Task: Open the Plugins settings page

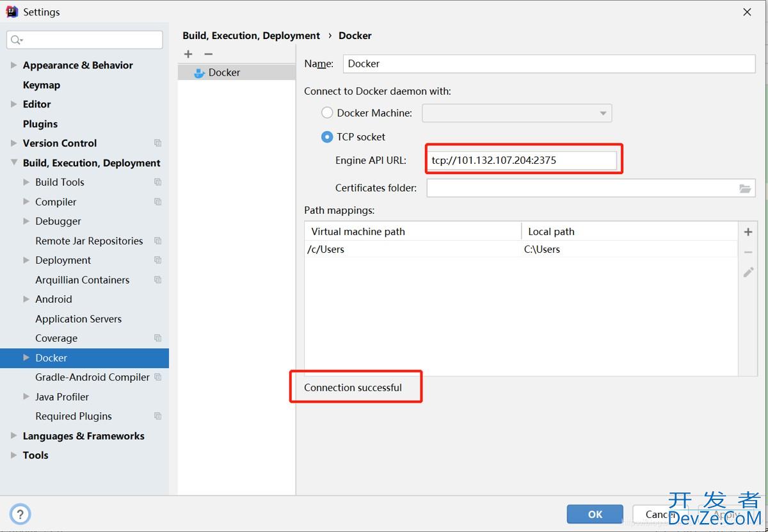Action: click(x=40, y=124)
